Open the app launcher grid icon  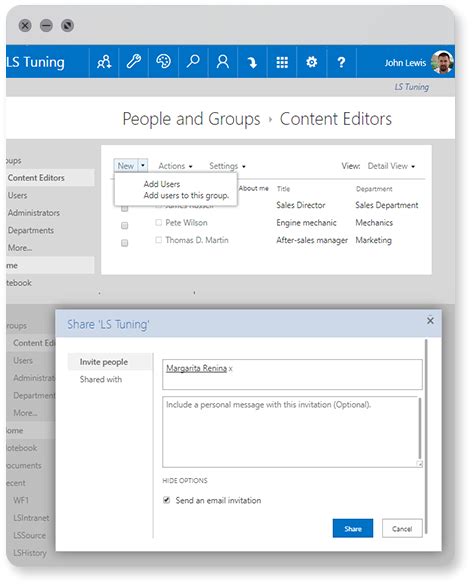pyautogui.click(x=282, y=62)
